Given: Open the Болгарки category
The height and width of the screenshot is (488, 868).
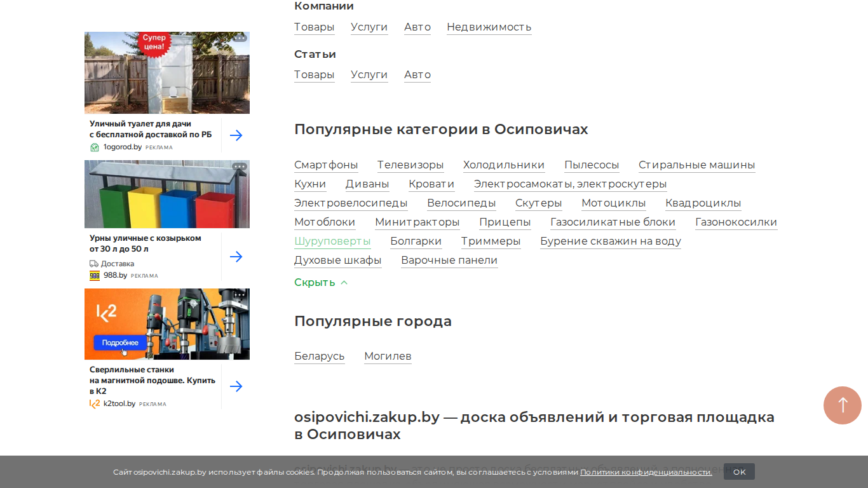Looking at the screenshot, I should coord(416,241).
